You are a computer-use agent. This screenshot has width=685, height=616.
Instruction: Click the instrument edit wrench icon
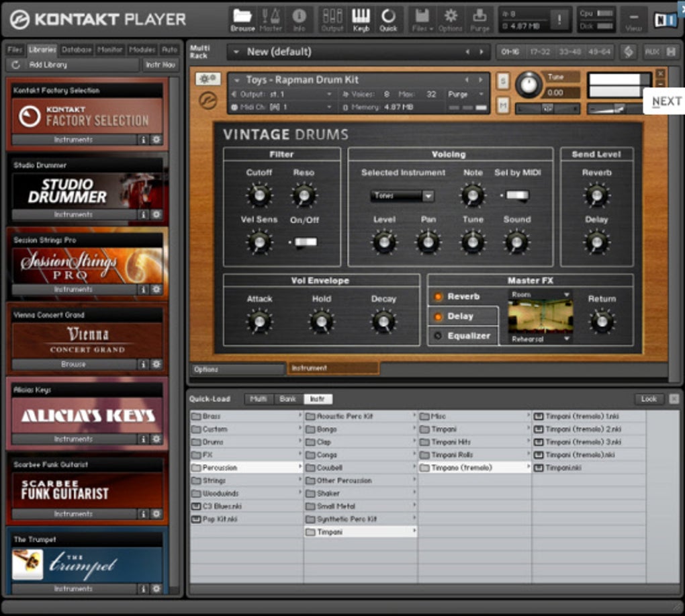tap(208, 79)
